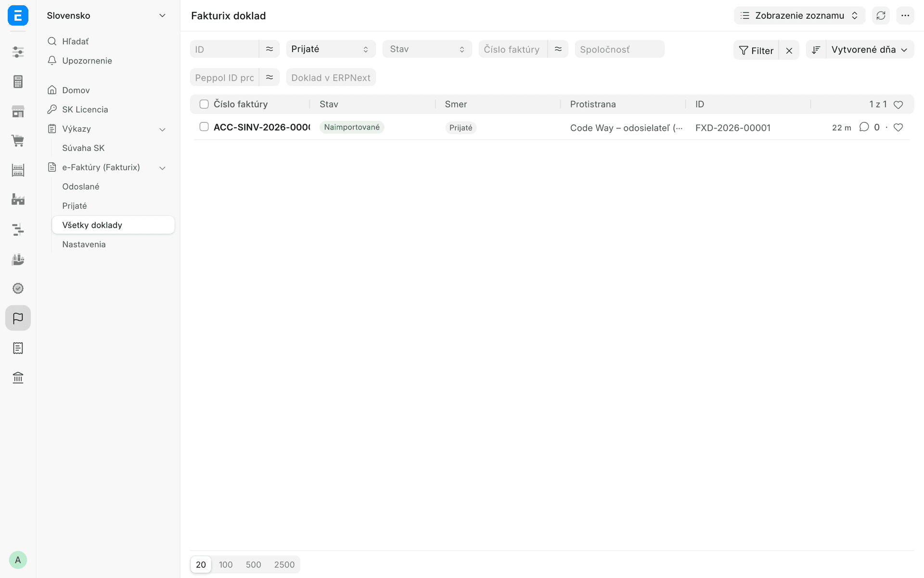Viewport: 924px width, 578px height.
Task: Clear filters with the X button
Action: 789,50
